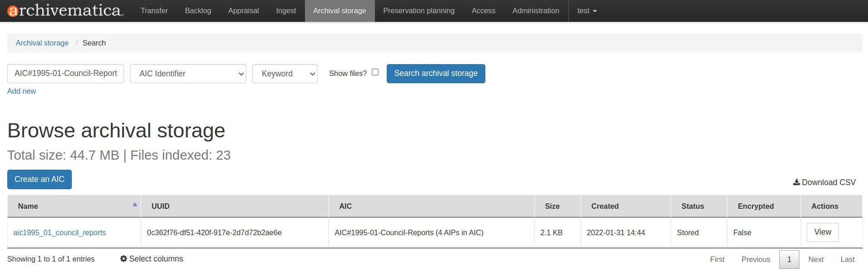Open the Keyword query type dropdown
The image size is (868, 272).
point(284,74)
